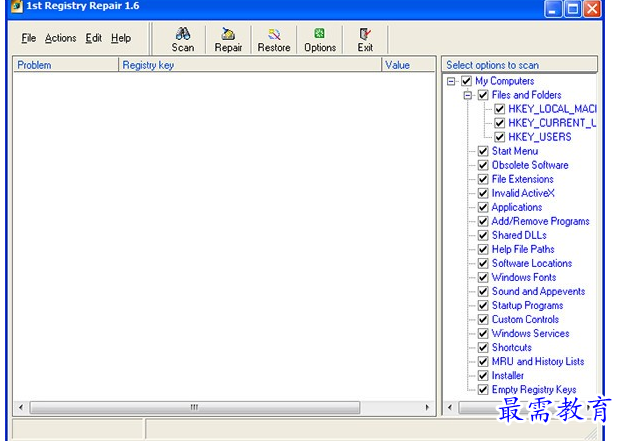Image resolution: width=620 pixels, height=441 pixels.
Task: Start a registry scan with Scan binoculars icon
Action: point(183,34)
